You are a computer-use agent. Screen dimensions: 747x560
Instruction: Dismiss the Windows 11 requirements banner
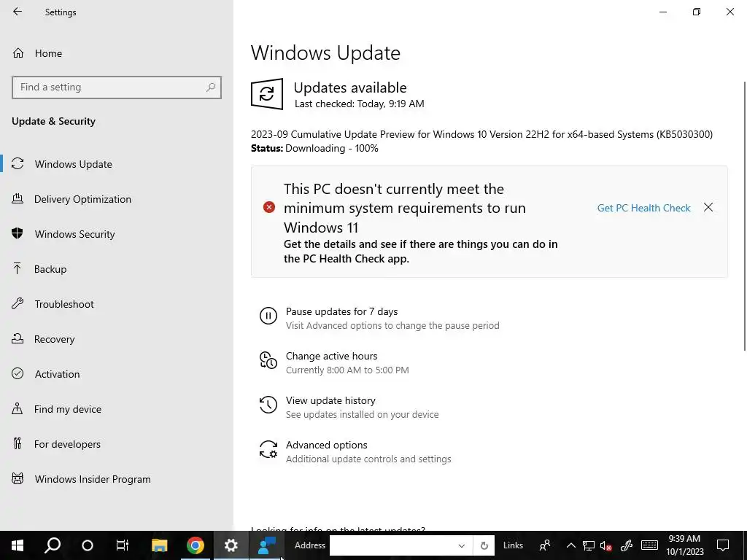(x=708, y=207)
